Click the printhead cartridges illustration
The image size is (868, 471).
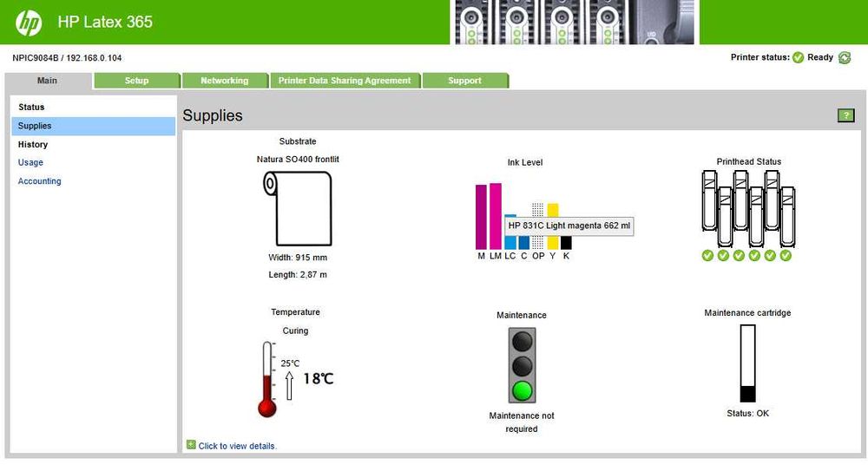tap(748, 209)
